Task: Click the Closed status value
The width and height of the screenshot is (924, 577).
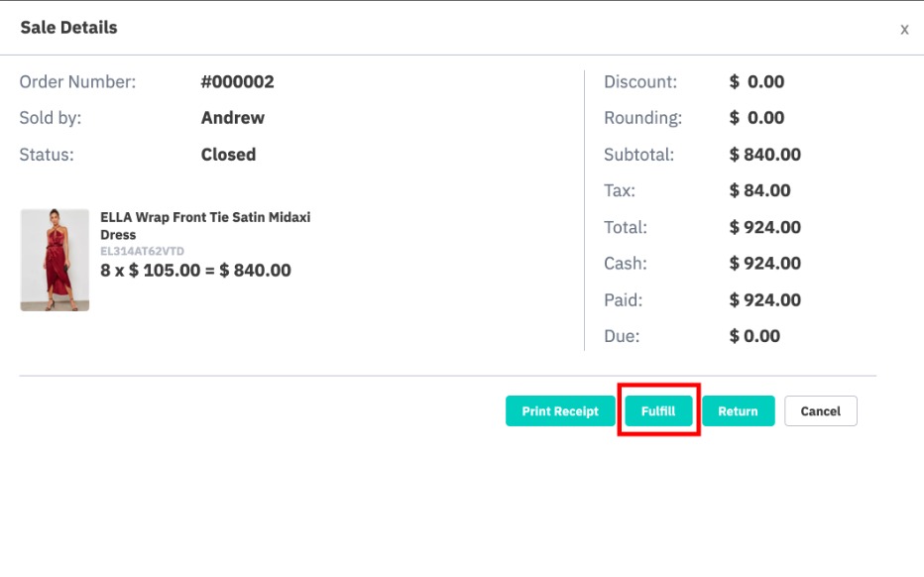Action: coord(229,155)
